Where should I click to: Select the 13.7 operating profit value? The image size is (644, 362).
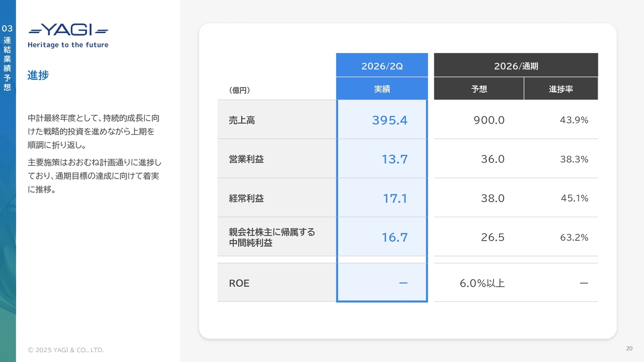coord(394,159)
